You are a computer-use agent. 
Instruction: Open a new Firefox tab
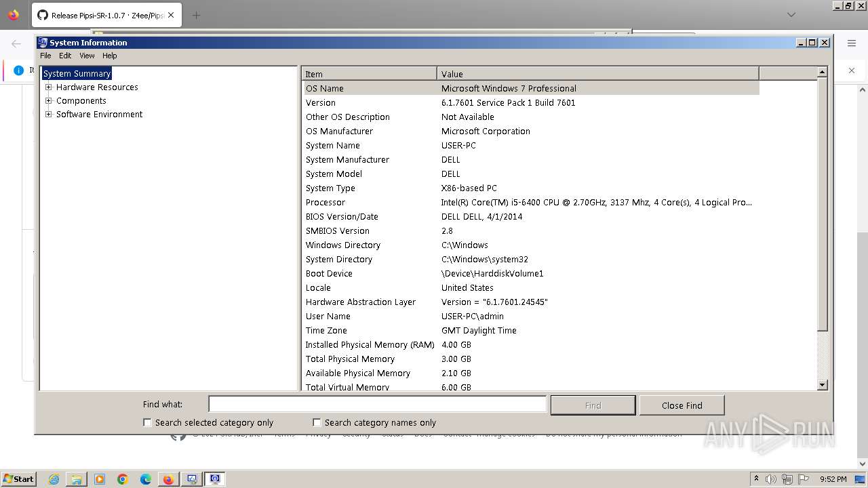196,15
